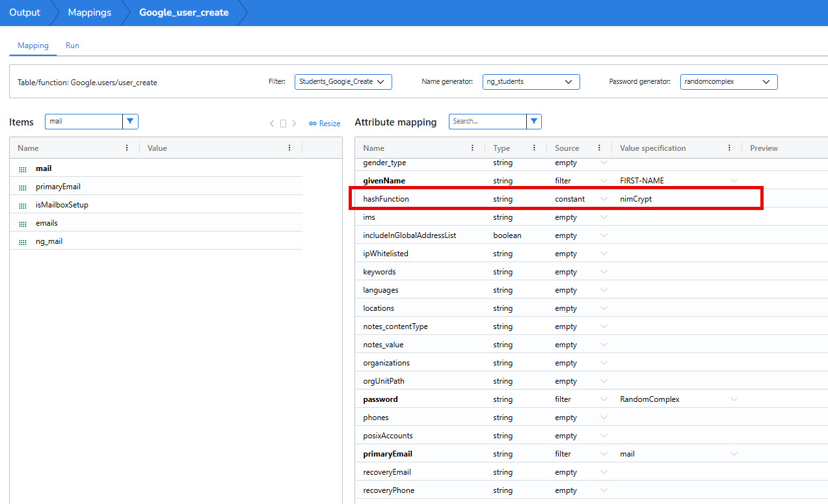The width and height of the screenshot is (828, 504).
Task: Open the kebab menu on the Type column
Action: [535, 148]
